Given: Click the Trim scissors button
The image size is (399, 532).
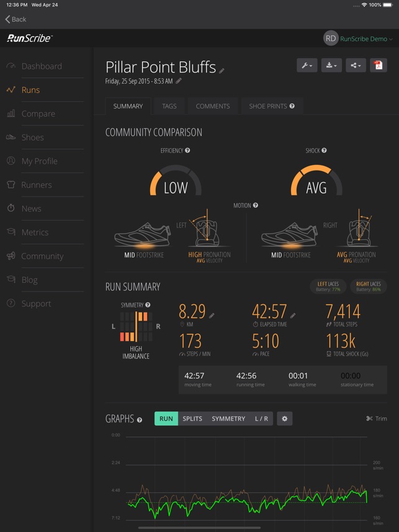Looking at the screenshot, I should 377,419.
